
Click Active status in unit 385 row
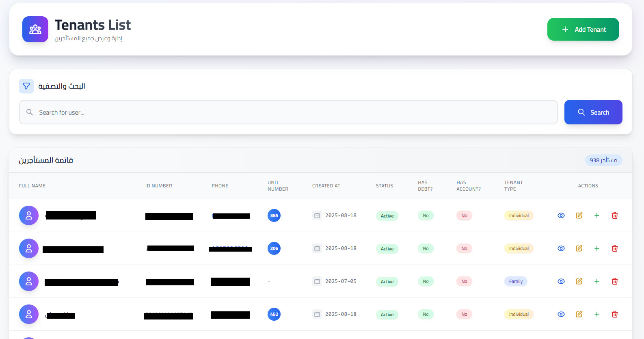pos(387,216)
